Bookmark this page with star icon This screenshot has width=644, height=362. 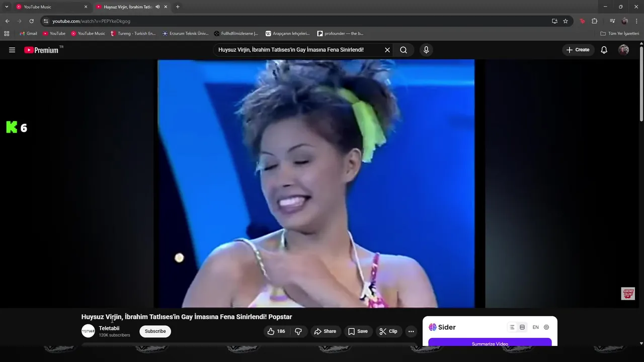(x=566, y=21)
